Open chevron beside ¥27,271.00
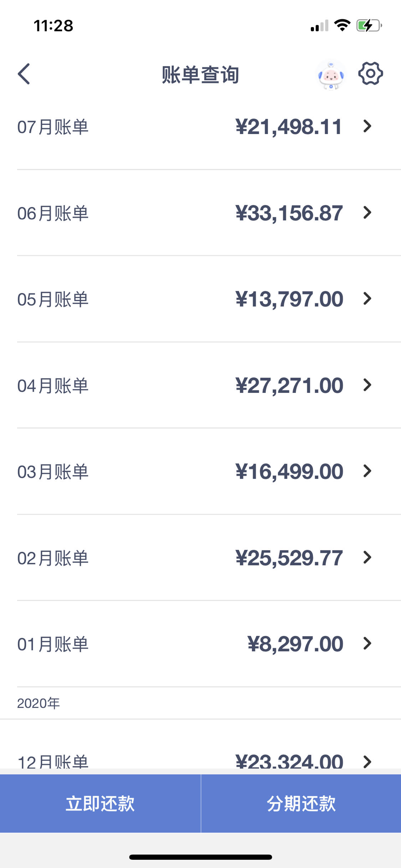 click(367, 385)
